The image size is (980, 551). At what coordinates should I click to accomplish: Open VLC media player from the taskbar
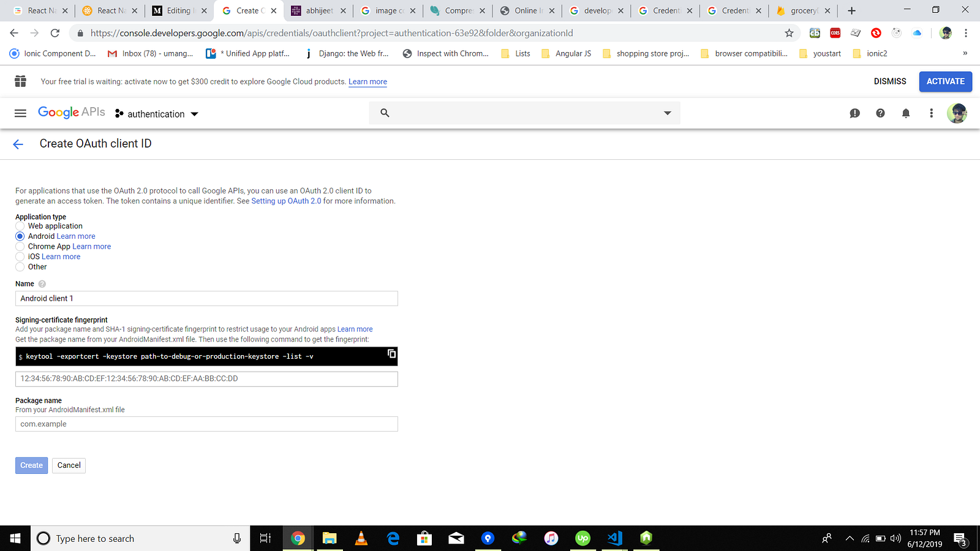pyautogui.click(x=361, y=538)
